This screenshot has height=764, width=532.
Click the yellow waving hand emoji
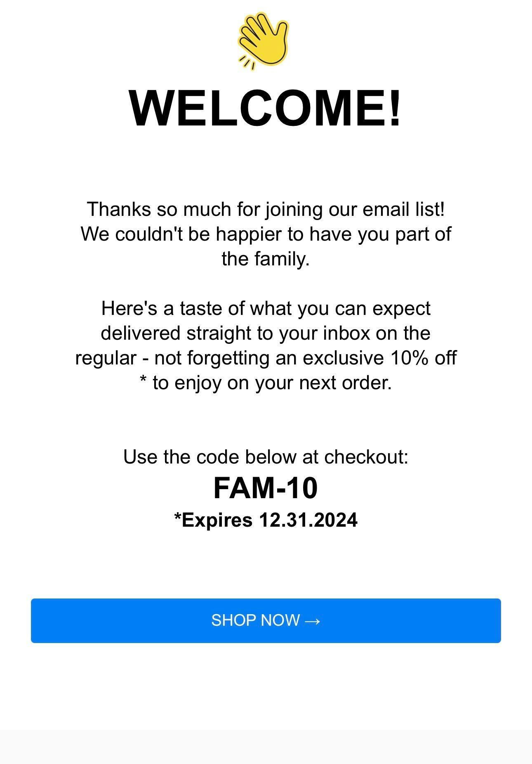click(263, 40)
